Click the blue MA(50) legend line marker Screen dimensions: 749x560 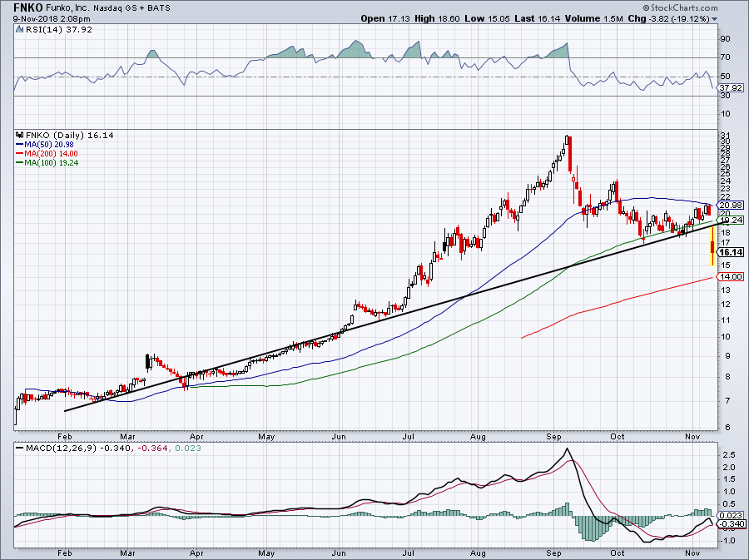tap(20, 144)
